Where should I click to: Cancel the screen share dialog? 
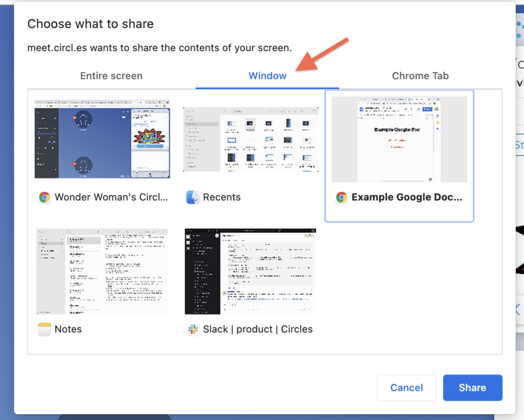point(407,388)
